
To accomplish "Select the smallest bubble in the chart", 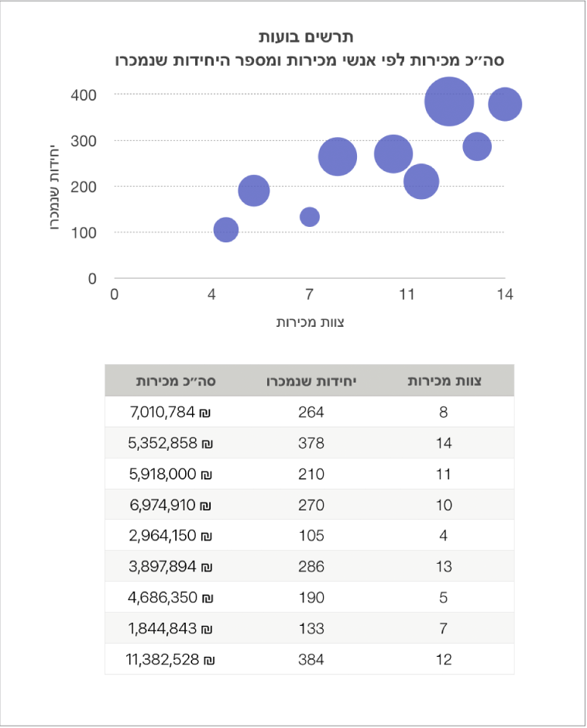I will (x=310, y=217).
